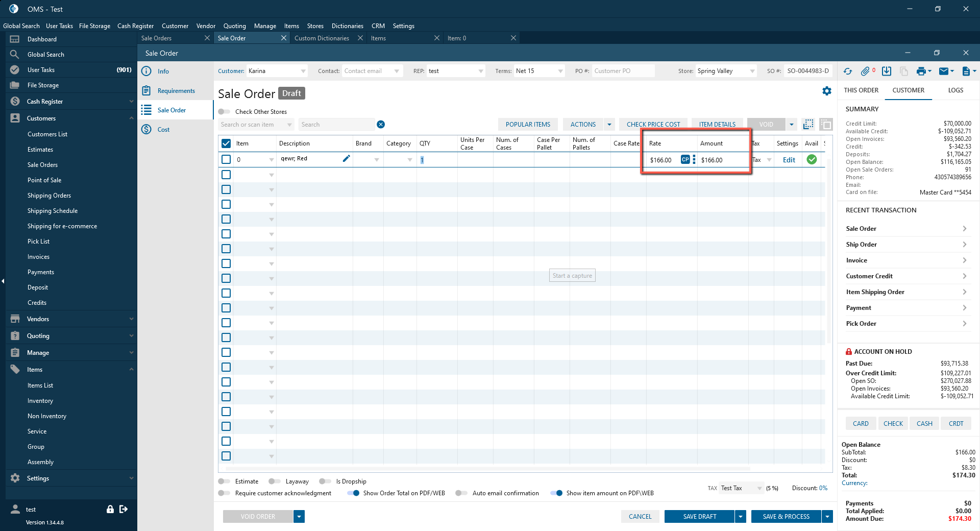Click the CHECK PRICE COST button
The width and height of the screenshot is (980, 531).
pyautogui.click(x=653, y=125)
